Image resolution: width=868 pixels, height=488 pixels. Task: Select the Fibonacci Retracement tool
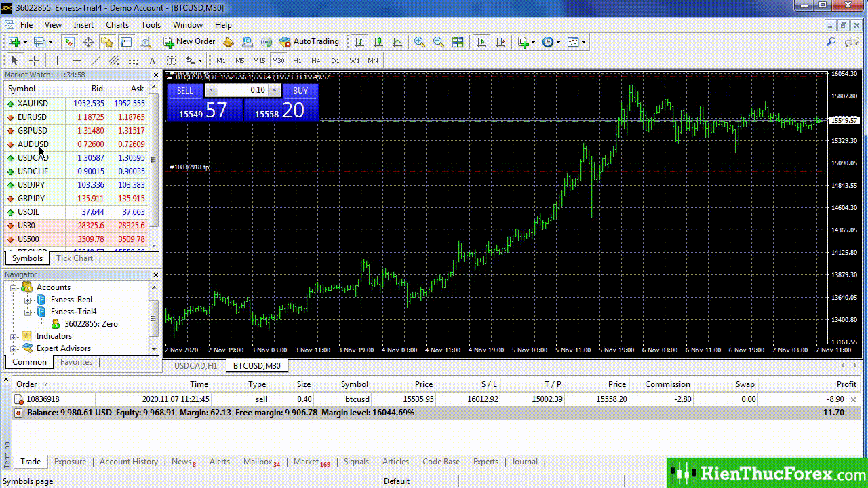click(133, 60)
